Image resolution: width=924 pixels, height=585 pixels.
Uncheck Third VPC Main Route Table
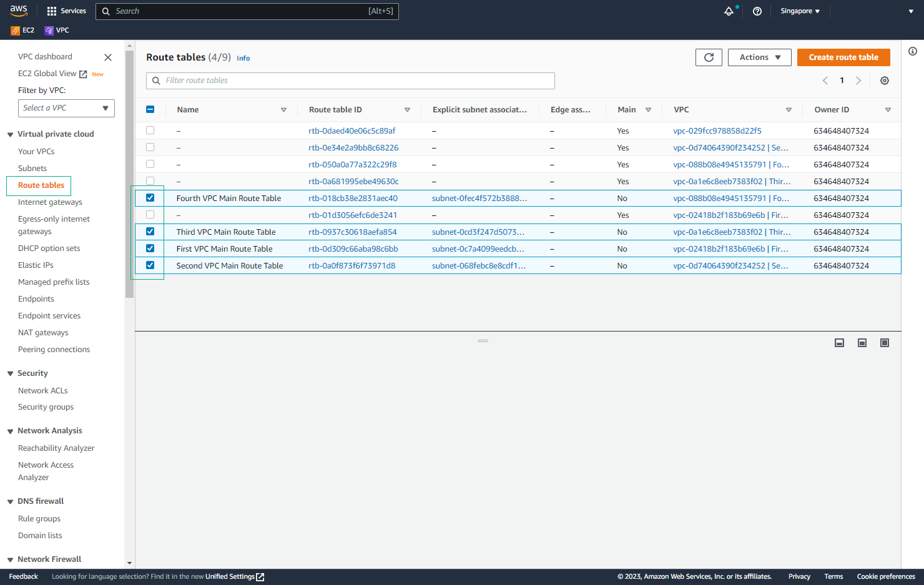coord(150,232)
